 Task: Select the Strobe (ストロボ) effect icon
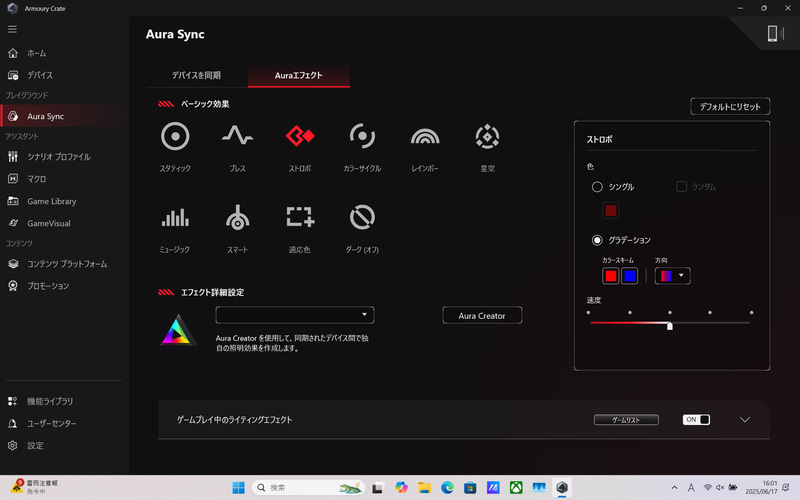pos(300,136)
